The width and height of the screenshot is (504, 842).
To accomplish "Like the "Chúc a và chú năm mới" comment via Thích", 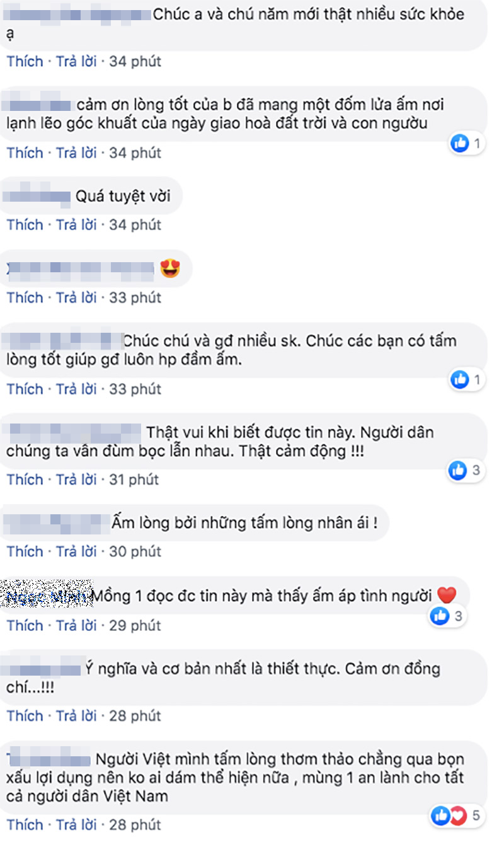I will (x=25, y=62).
